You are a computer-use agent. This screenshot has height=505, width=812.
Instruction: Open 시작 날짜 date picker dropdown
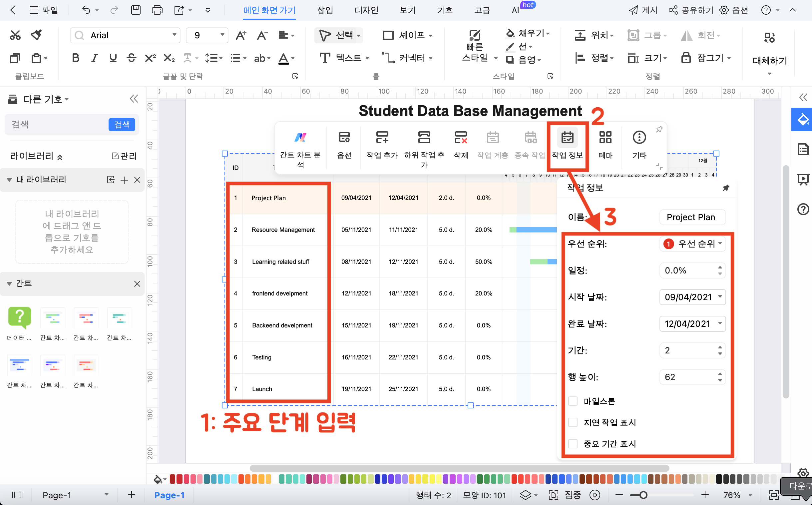pyautogui.click(x=720, y=297)
